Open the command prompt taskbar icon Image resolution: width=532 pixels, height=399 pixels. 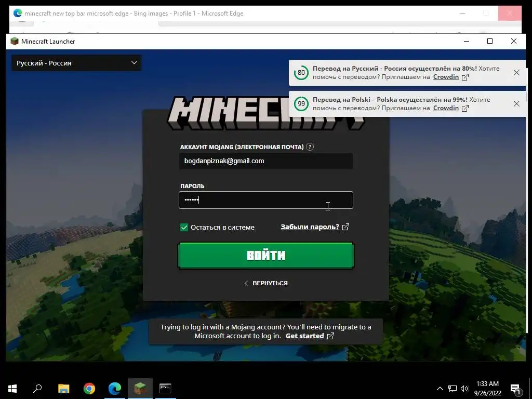165,389
